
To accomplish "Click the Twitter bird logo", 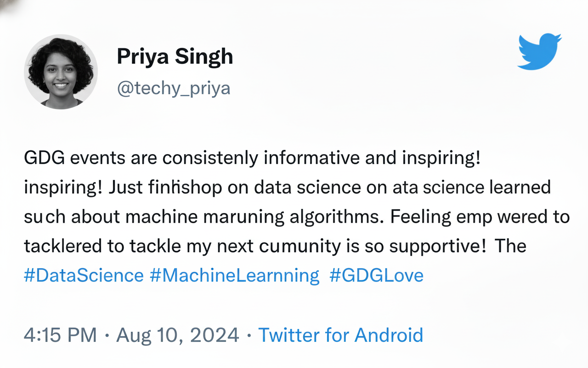I will 539,51.
